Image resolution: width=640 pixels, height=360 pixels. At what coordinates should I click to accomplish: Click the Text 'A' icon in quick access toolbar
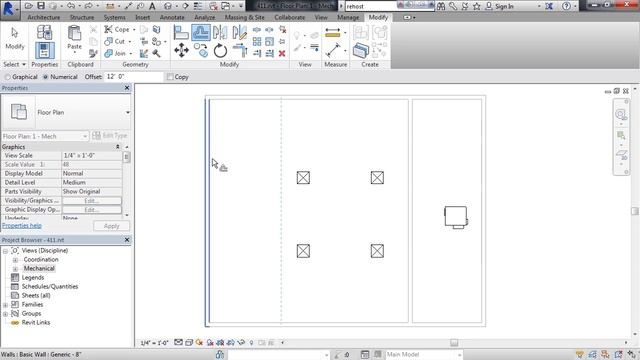point(152,6)
